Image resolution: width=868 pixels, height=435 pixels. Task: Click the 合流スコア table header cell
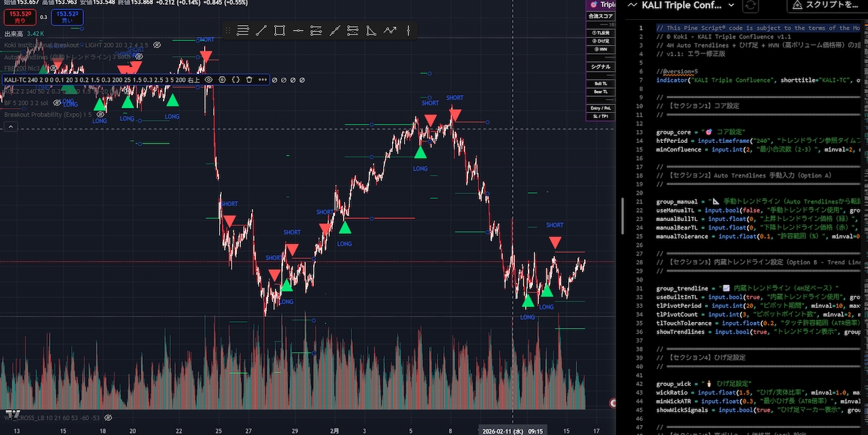[600, 16]
